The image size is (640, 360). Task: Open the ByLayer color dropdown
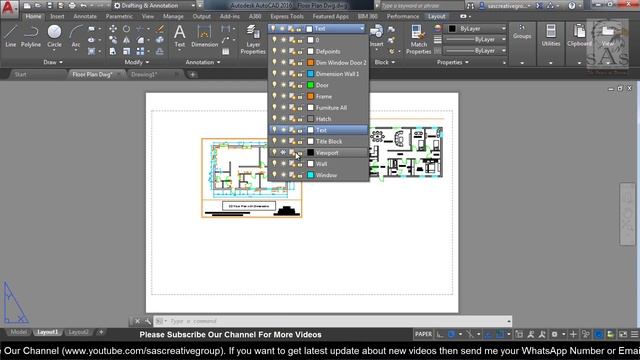pos(476,29)
